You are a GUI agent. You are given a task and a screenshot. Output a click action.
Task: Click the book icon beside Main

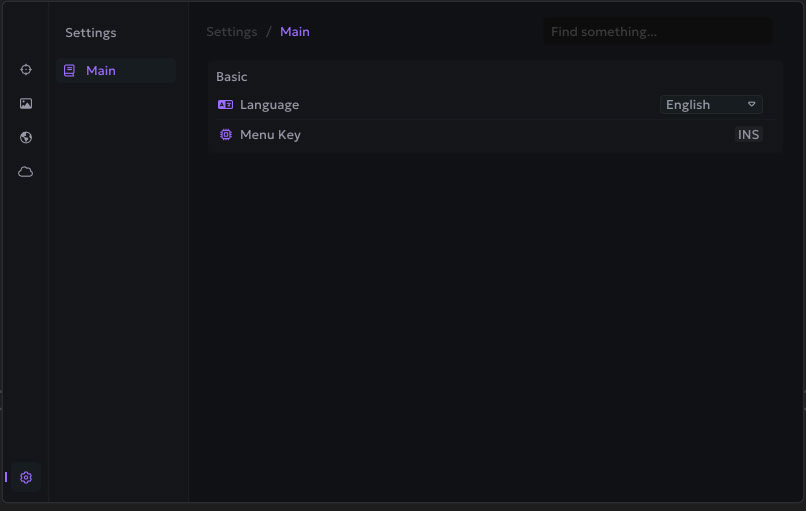coord(69,71)
